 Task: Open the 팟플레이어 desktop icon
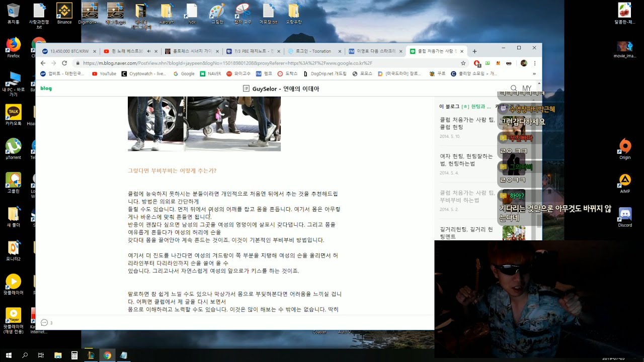coord(14,285)
